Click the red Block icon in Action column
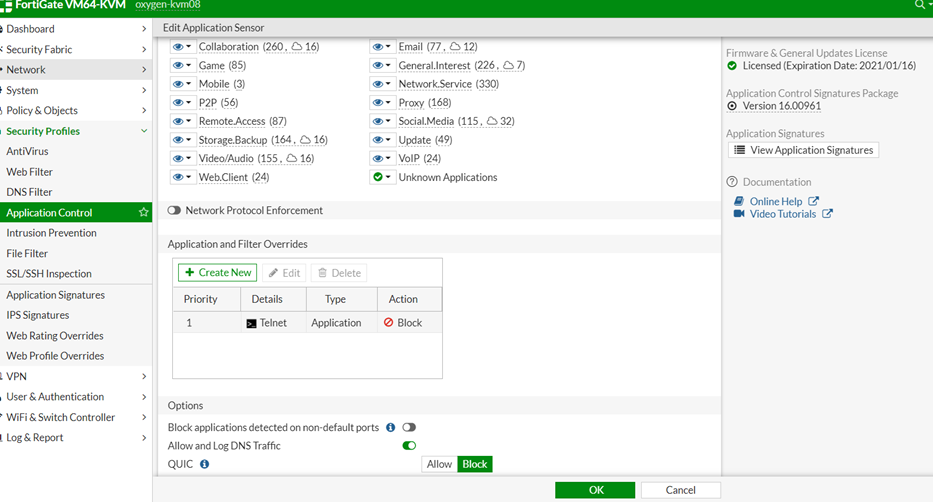The image size is (933, 502). tap(389, 323)
